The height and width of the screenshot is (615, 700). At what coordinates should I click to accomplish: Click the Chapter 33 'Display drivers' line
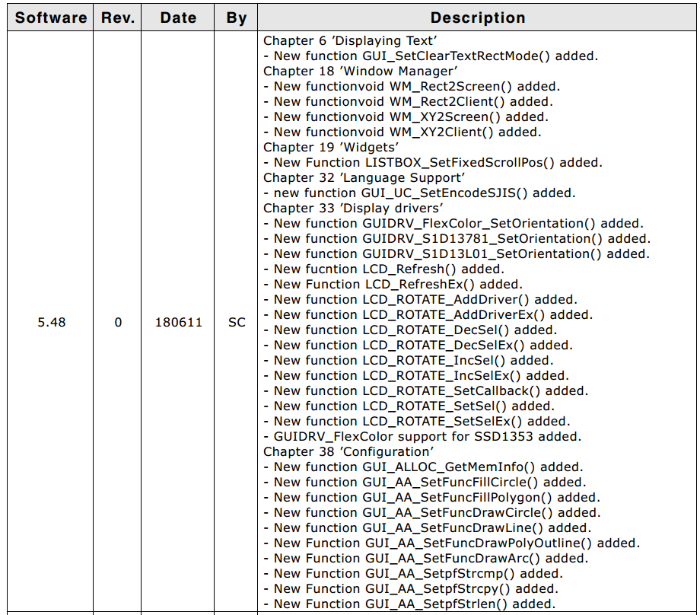pos(353,208)
